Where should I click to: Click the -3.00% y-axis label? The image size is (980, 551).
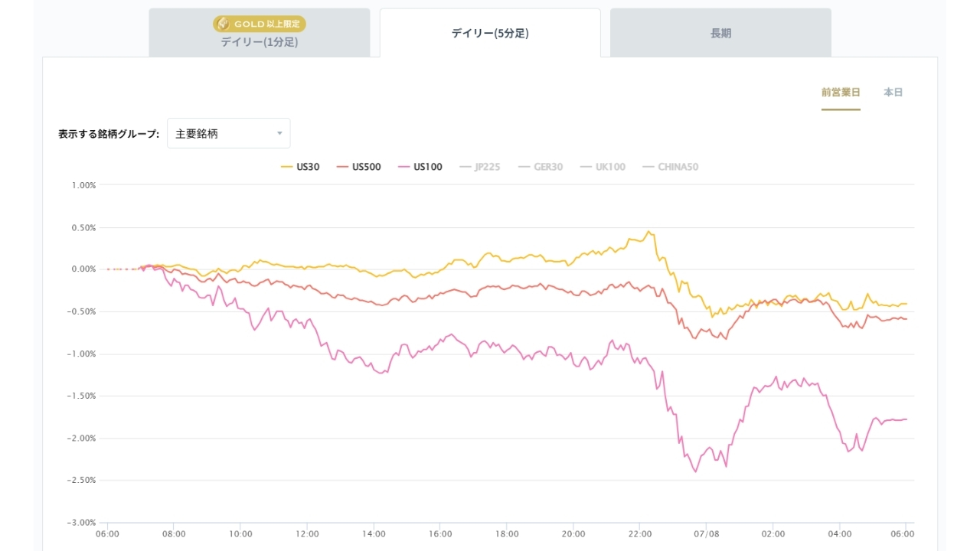coord(82,523)
